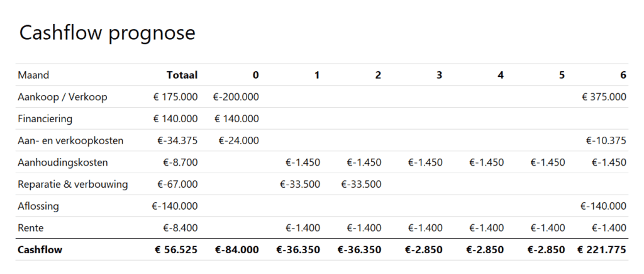The image size is (644, 274).
Task: Click the bold Cashflow row label
Action: click(40, 250)
